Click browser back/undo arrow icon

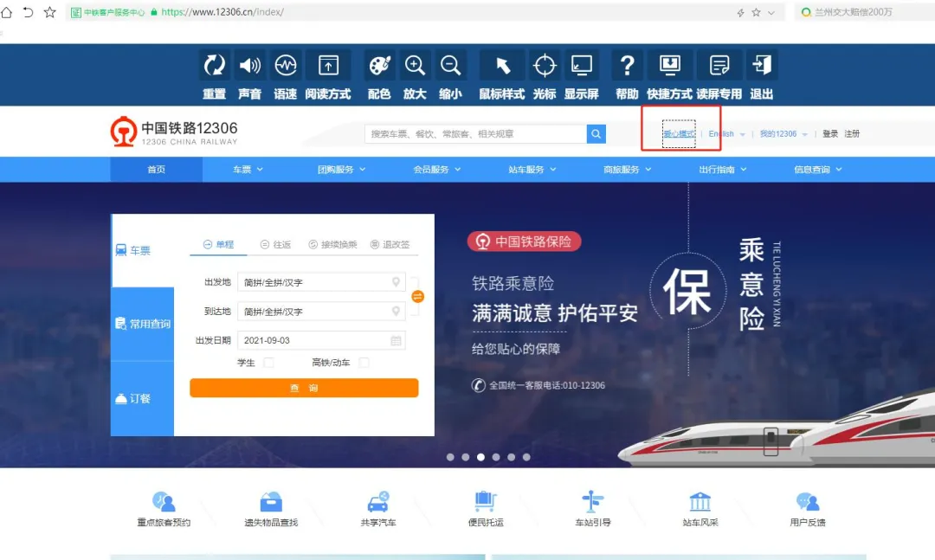28,12
